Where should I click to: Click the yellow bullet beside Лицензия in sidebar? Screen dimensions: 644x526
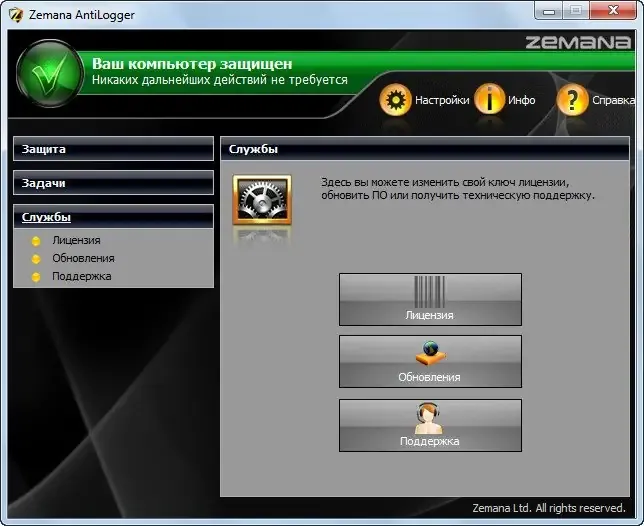[x=36, y=241]
